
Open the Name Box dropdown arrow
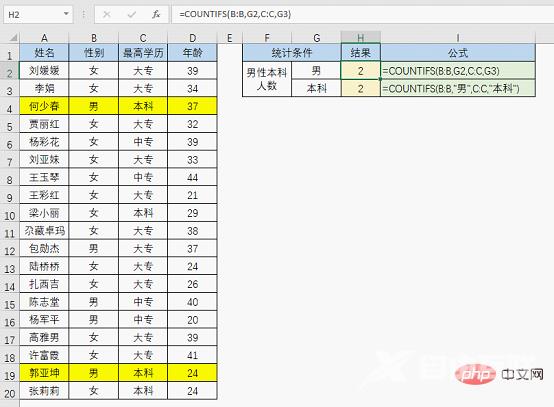(66, 14)
